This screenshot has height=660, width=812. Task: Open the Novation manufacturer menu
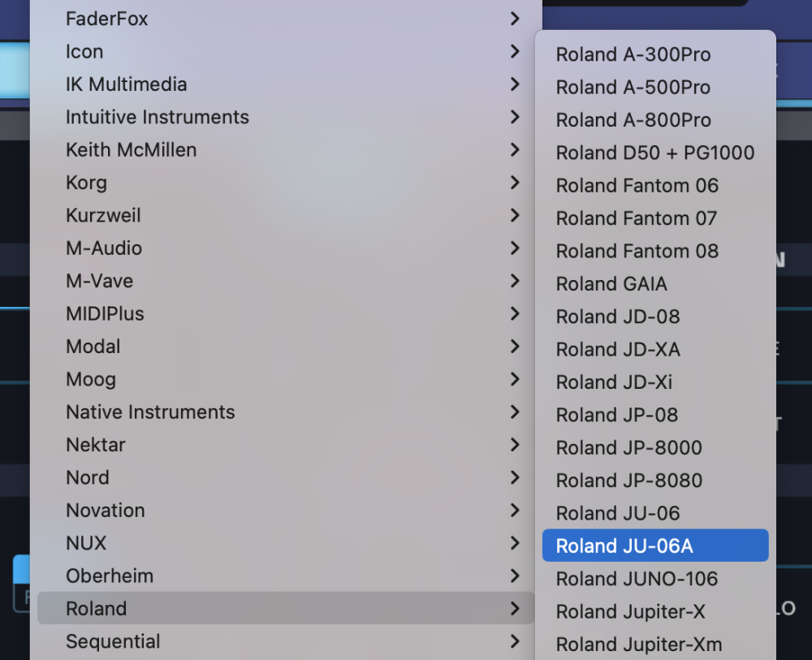[106, 511]
